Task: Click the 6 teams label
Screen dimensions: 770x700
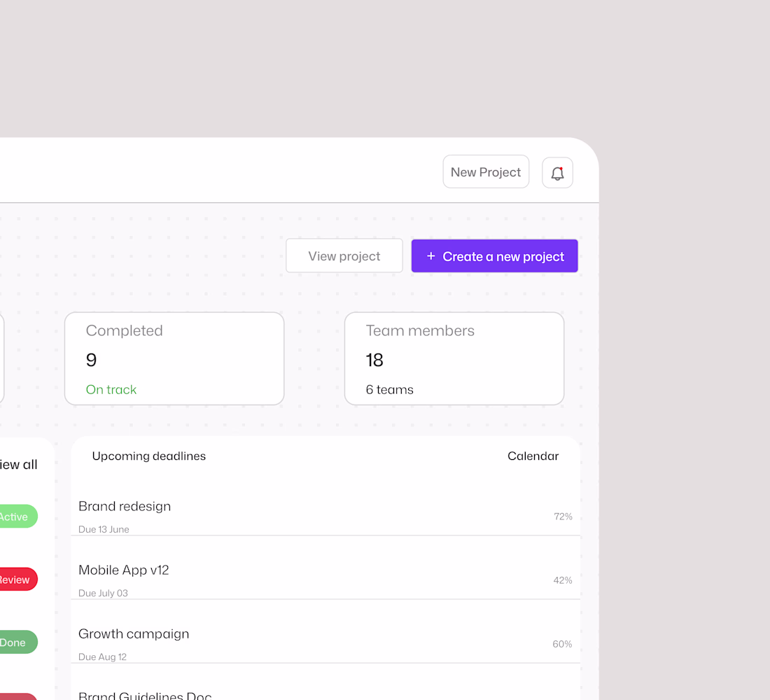Action: point(389,389)
